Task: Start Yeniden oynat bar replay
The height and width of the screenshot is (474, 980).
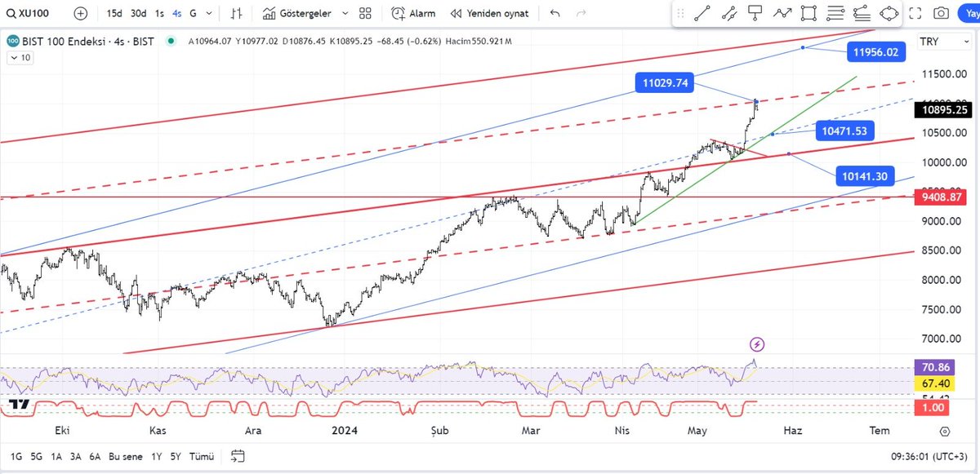Action: pos(489,13)
